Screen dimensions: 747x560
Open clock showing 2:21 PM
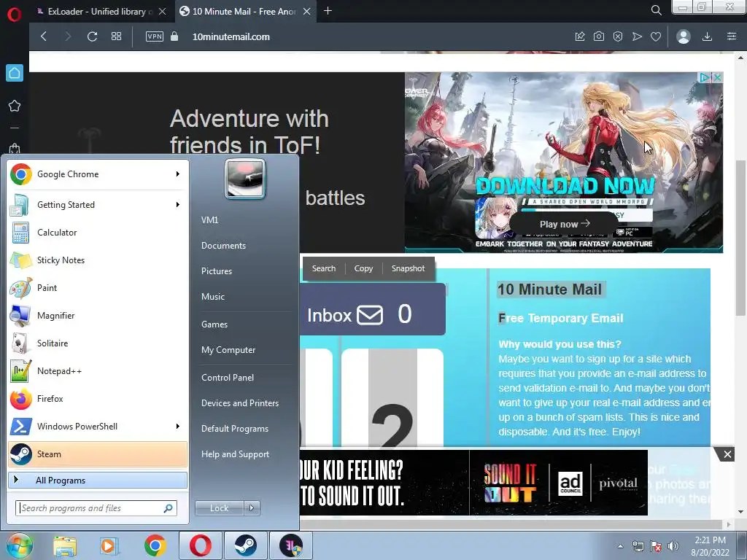(x=710, y=546)
